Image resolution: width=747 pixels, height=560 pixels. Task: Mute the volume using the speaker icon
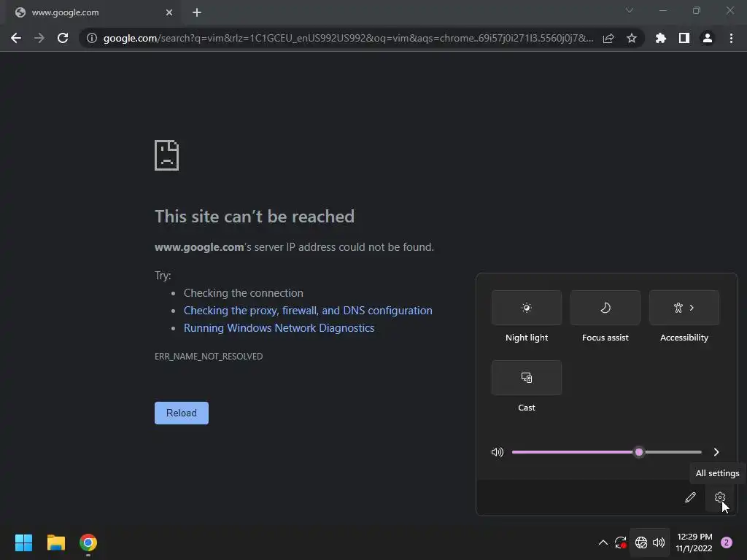[x=498, y=452]
